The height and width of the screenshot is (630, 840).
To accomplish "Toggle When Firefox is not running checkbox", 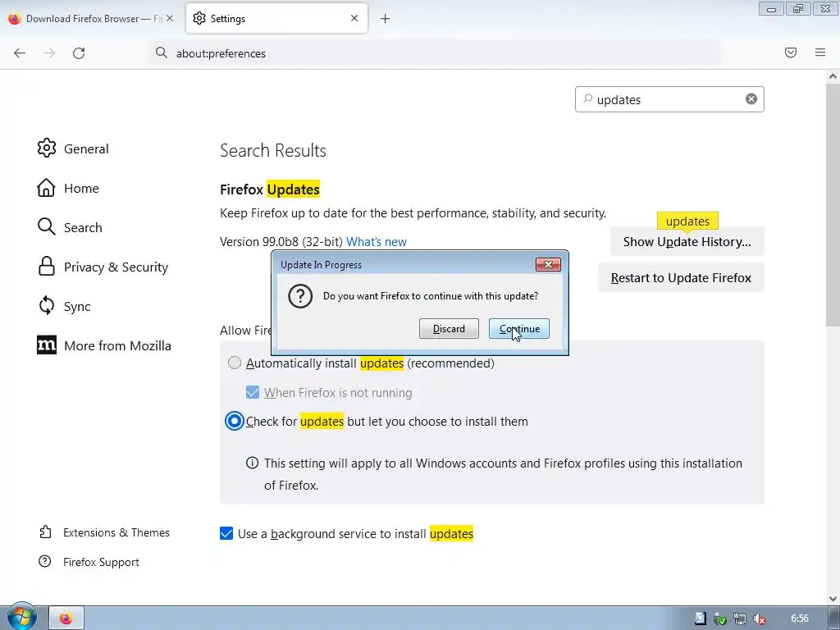I will pos(253,392).
